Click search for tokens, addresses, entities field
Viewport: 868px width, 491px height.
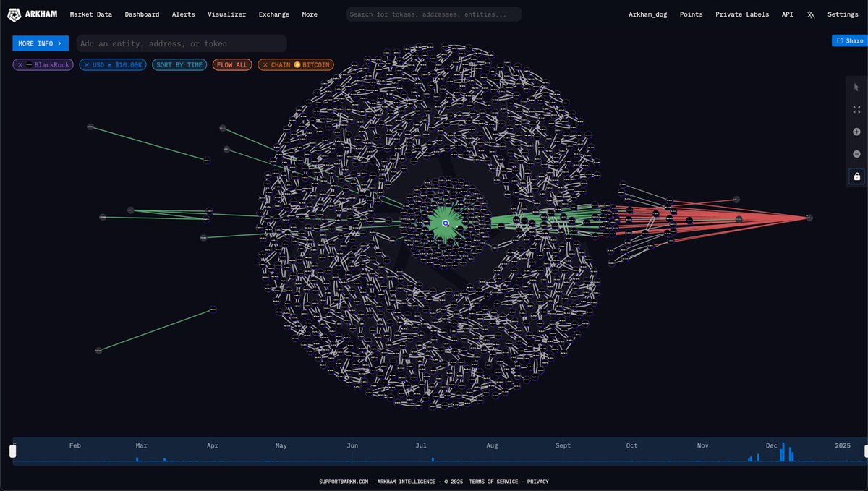click(x=434, y=14)
